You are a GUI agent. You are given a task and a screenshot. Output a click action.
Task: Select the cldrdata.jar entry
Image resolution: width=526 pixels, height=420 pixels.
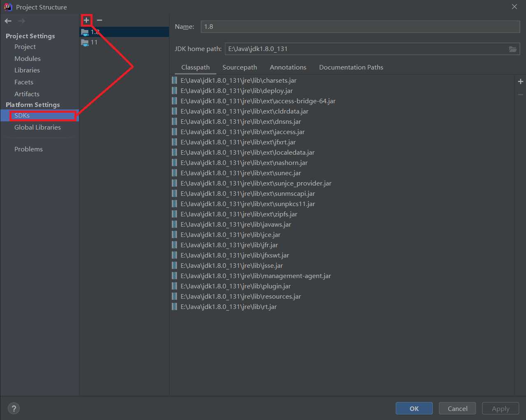pyautogui.click(x=342, y=111)
